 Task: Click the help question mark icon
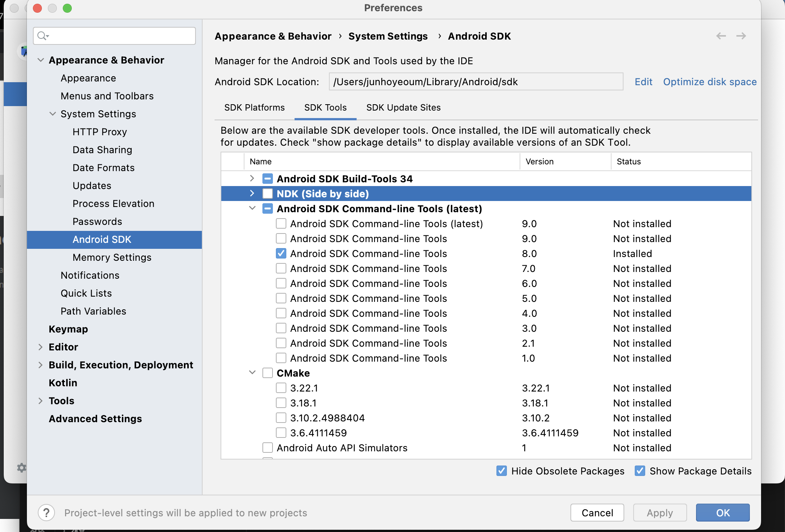click(x=46, y=513)
